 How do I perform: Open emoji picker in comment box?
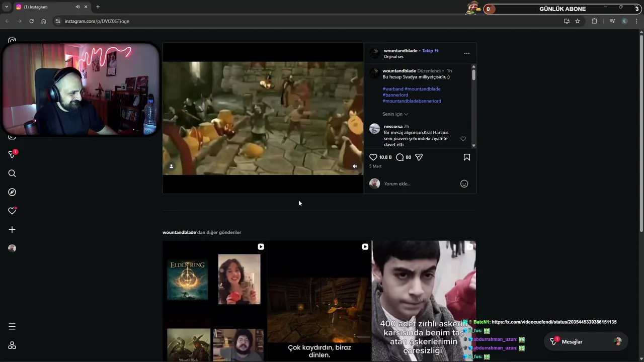coord(464,184)
